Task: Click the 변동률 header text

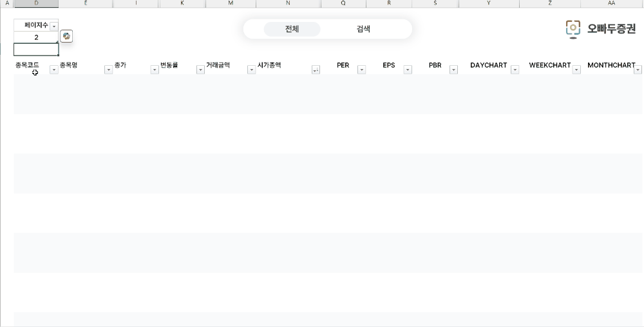Action: [x=169, y=65]
